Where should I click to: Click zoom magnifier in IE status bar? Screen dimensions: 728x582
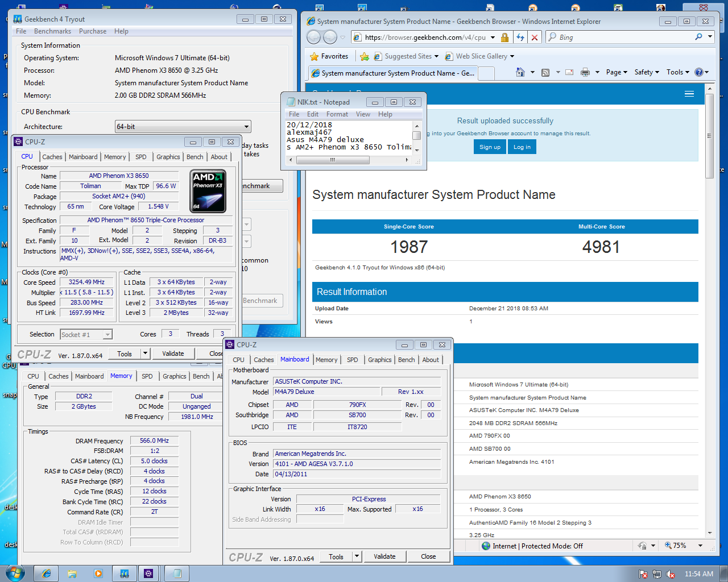[x=668, y=546]
